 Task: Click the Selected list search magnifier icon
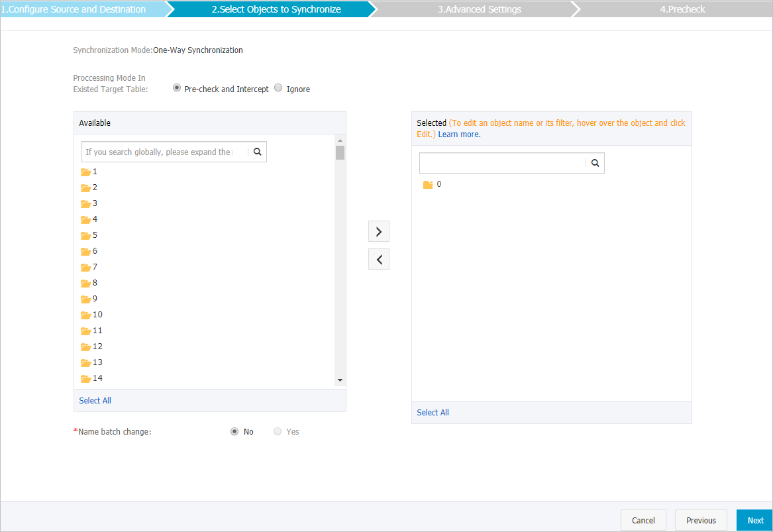click(x=595, y=163)
